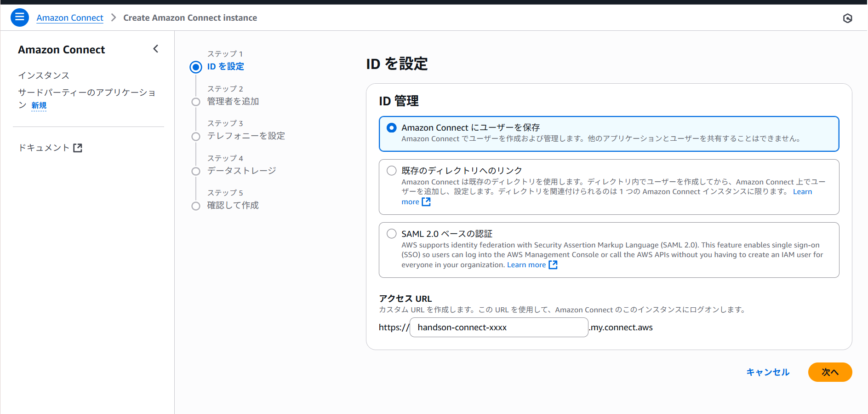Click the notifications icon in the top-right corner

point(848,17)
